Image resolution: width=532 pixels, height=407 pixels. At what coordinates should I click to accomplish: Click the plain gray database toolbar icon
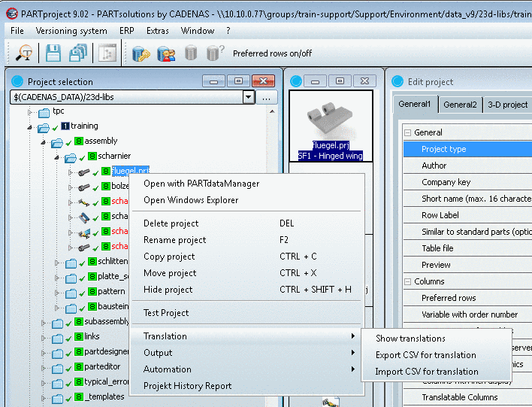(191, 53)
